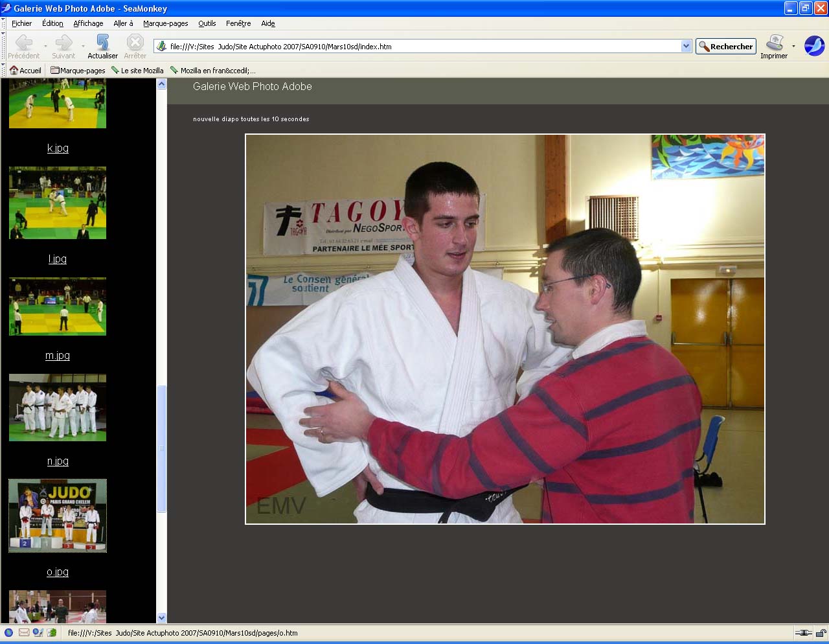Collapse the bookmarks toolbar via its gripper
The width and height of the screenshot is (829, 644).
3,70
